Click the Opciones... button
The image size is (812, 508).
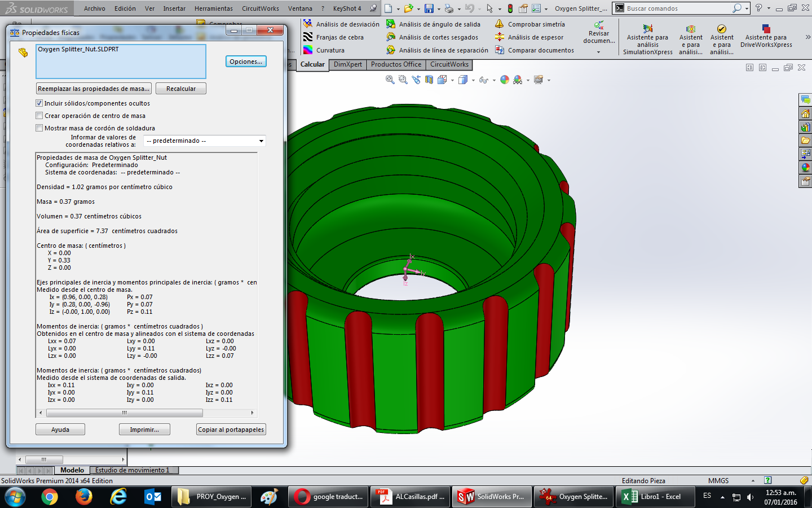pyautogui.click(x=246, y=62)
